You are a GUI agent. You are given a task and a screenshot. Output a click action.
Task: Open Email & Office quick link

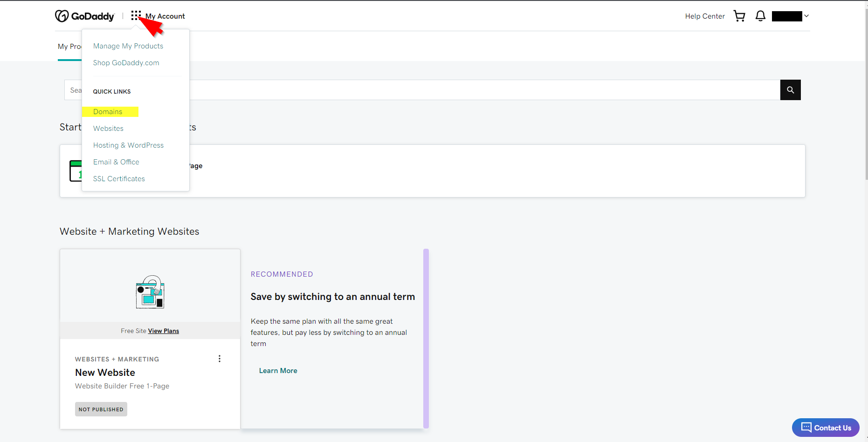click(x=116, y=162)
